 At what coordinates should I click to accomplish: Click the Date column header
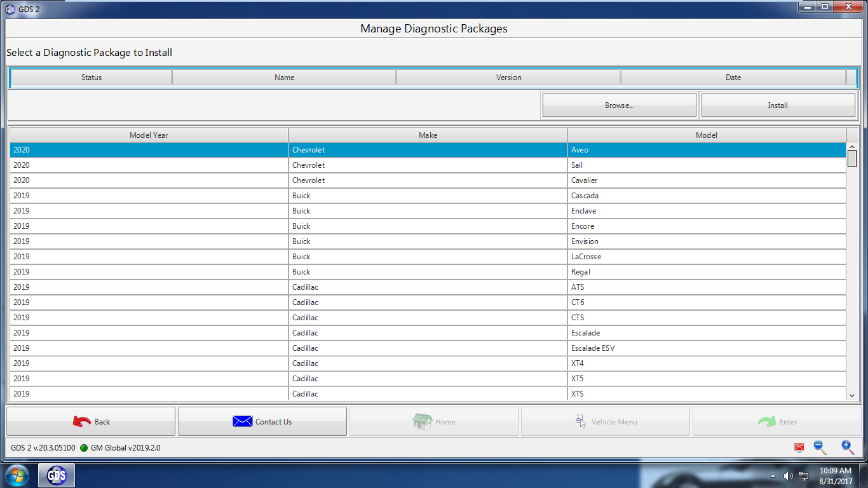733,77
